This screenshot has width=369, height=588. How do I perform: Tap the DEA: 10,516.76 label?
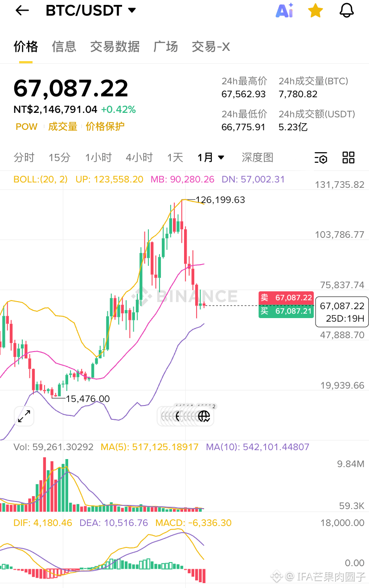coord(114,523)
